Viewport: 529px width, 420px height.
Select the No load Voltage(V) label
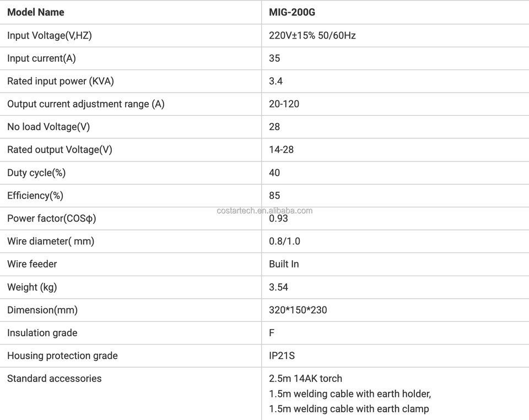tap(48, 127)
